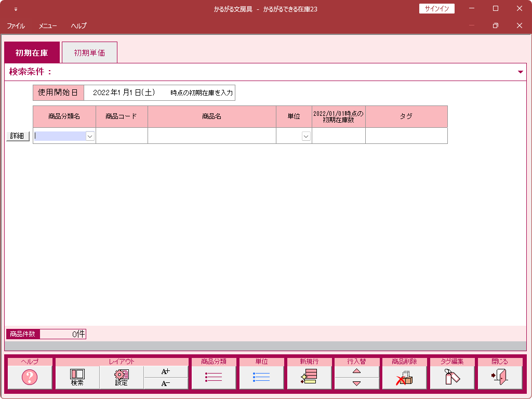The height and width of the screenshot is (399, 532).
Task: Restore the inner document window
Action: tap(495, 25)
